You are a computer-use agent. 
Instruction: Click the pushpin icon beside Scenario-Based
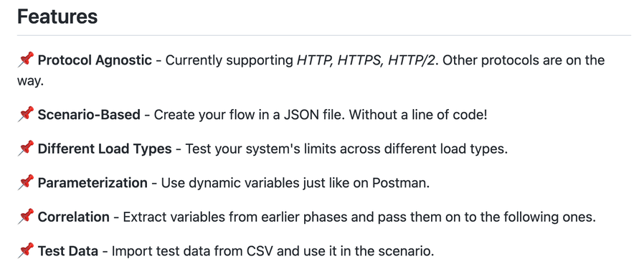tap(26, 114)
